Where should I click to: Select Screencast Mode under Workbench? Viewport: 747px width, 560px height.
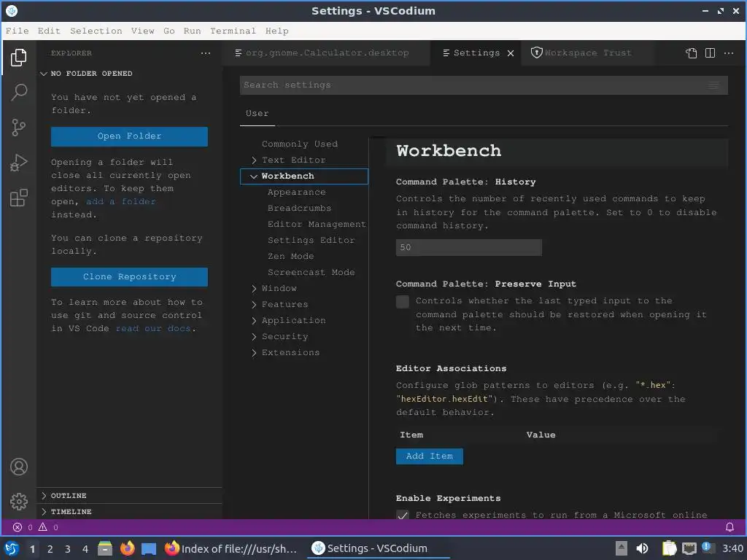[x=311, y=273]
